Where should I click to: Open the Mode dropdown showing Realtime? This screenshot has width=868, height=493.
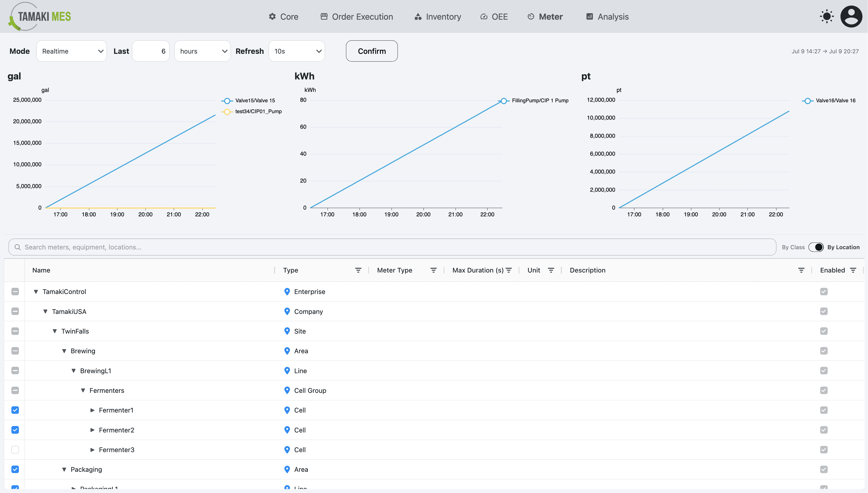click(x=71, y=51)
